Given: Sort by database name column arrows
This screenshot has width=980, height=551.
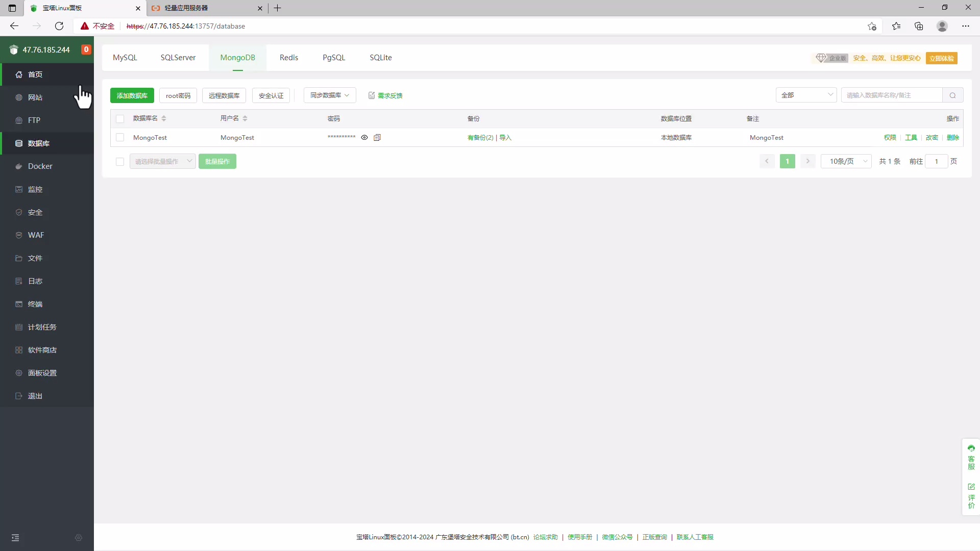Looking at the screenshot, I should (164, 118).
